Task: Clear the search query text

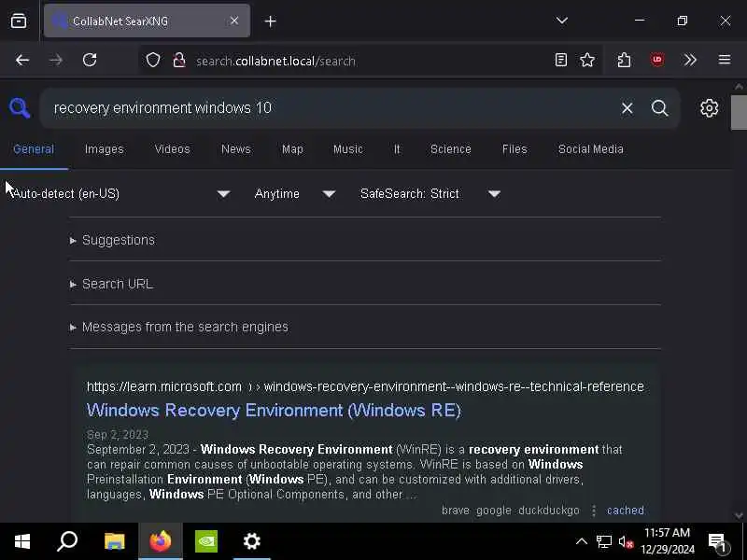Action: click(627, 108)
